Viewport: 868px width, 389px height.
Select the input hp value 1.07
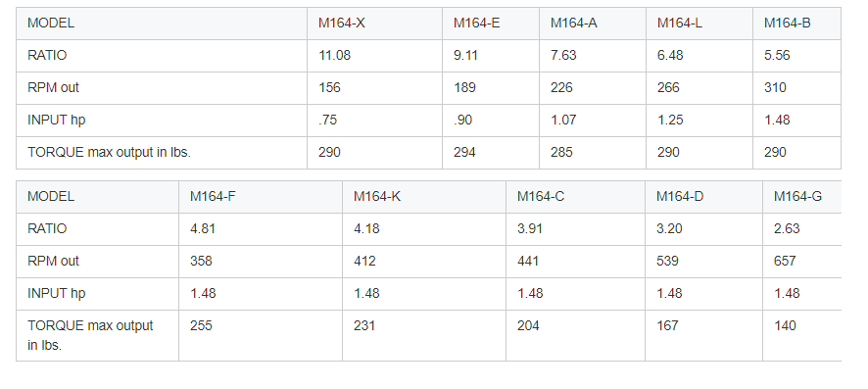(563, 120)
